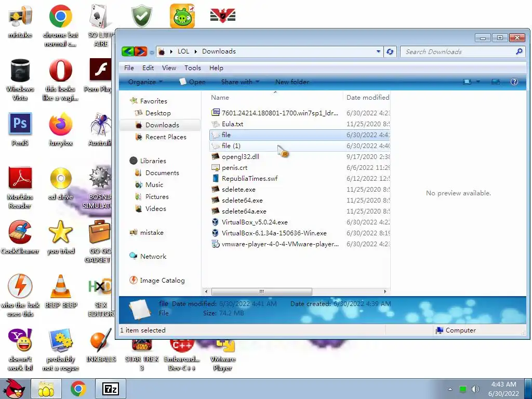Change view with the views icon
The height and width of the screenshot is (399, 532).
(x=467, y=82)
